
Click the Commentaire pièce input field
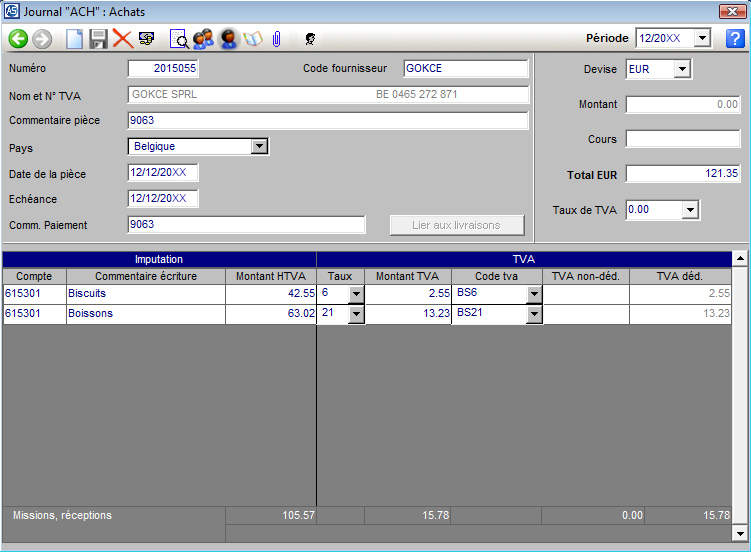(x=328, y=121)
